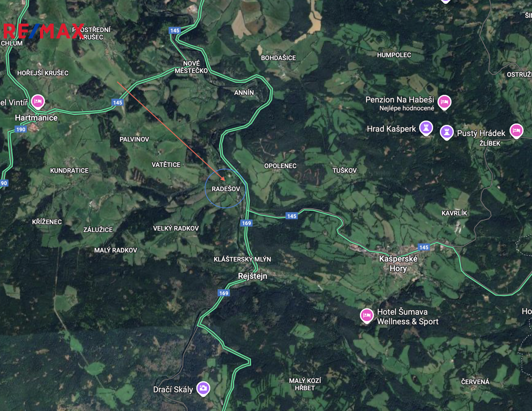532x411 pixels.
Task: Click the Pustý Hrádek castle icon
Action: 447,132
